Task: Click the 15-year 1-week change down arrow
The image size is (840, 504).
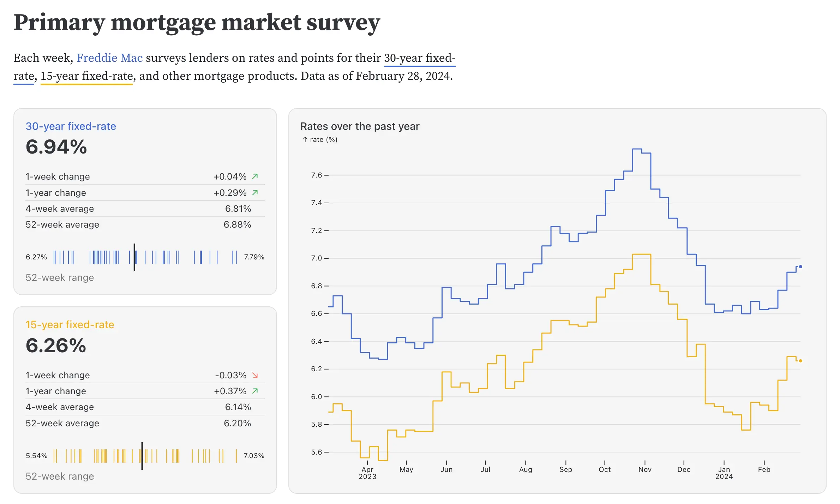Action: (255, 375)
